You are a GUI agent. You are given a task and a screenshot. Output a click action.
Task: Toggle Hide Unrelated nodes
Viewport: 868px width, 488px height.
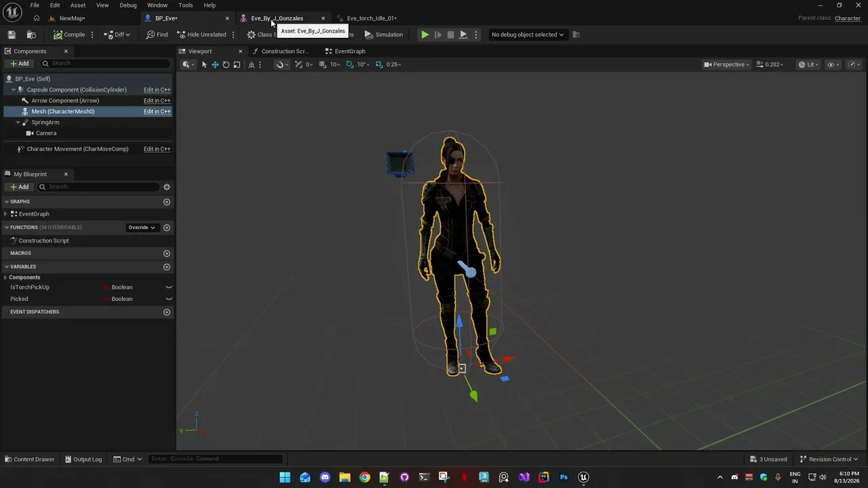pos(201,35)
